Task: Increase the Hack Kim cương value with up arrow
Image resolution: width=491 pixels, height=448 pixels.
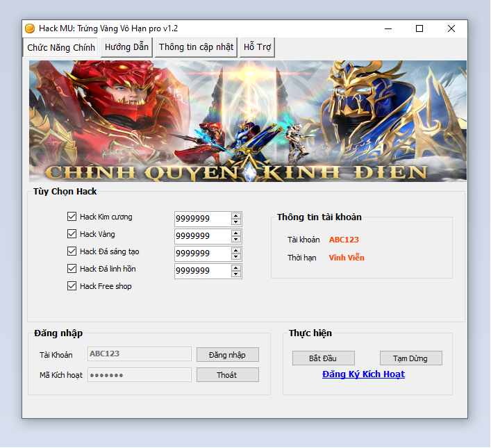Action: coord(237,215)
